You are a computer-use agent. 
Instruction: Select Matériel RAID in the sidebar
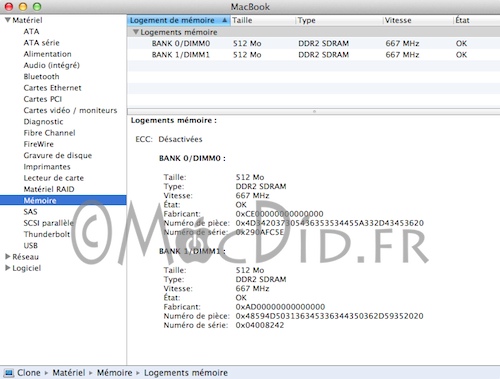click(49, 189)
